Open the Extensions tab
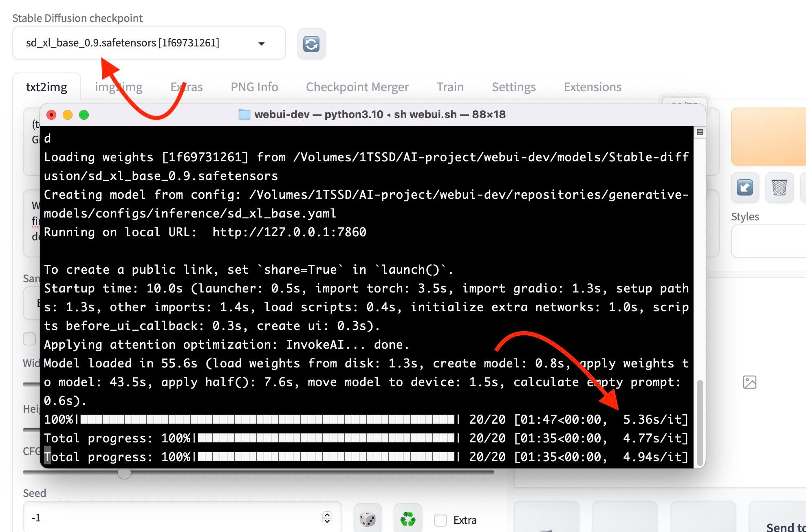 pyautogui.click(x=592, y=87)
